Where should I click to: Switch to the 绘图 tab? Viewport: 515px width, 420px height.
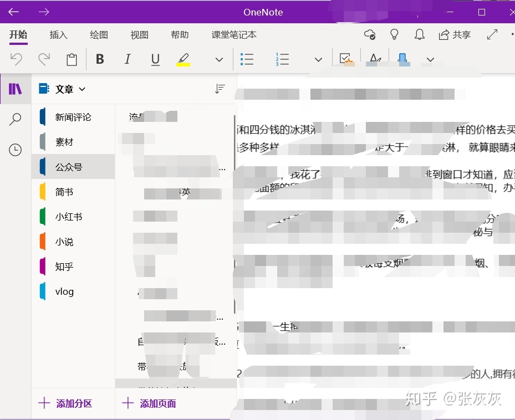point(99,35)
